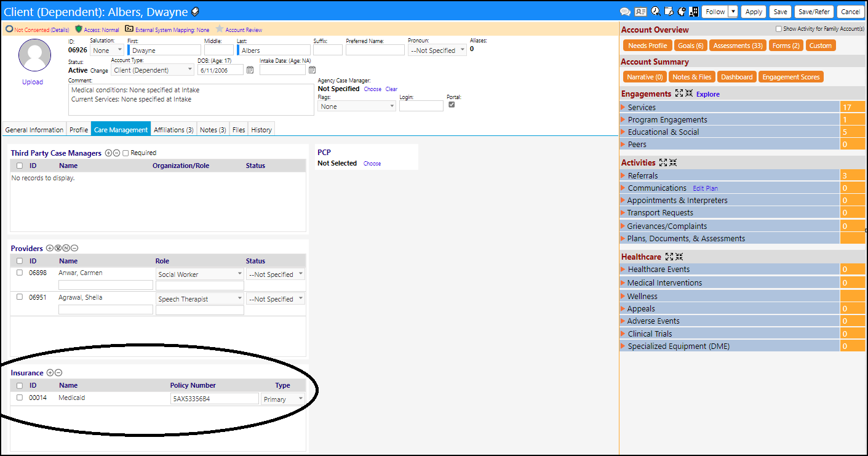The image size is (868, 456).
Task: Add a Third Party Case Manager
Action: tap(108, 153)
